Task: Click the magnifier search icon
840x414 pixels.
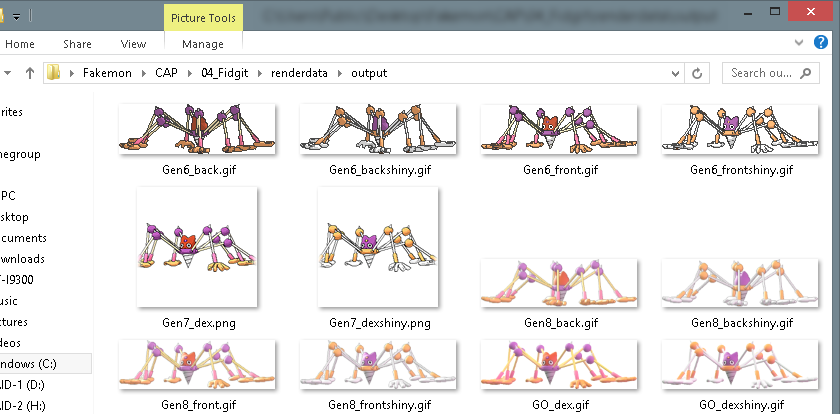Action: (805, 73)
